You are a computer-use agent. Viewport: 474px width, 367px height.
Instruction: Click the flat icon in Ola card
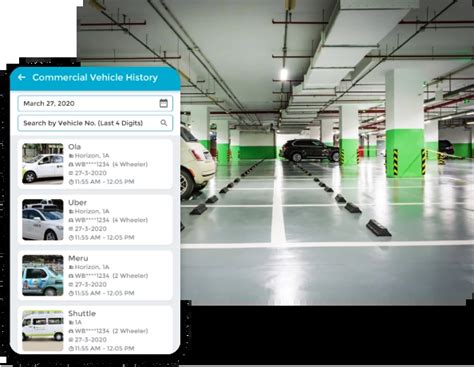pyautogui.click(x=71, y=156)
